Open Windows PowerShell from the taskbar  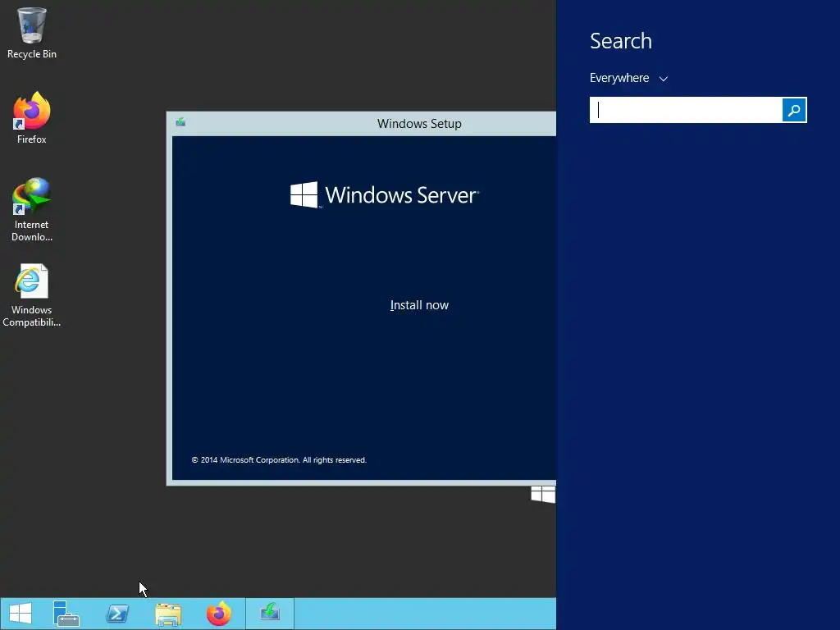tap(117, 614)
